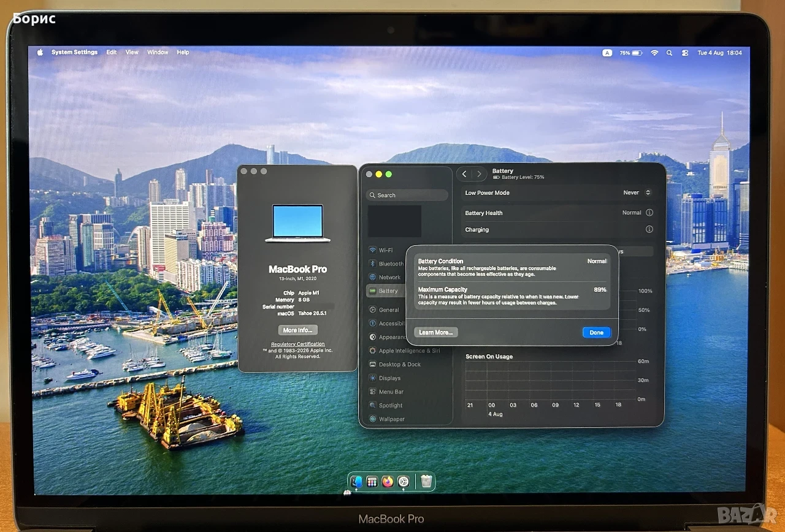Open the Regulatory Certification link

click(298, 344)
